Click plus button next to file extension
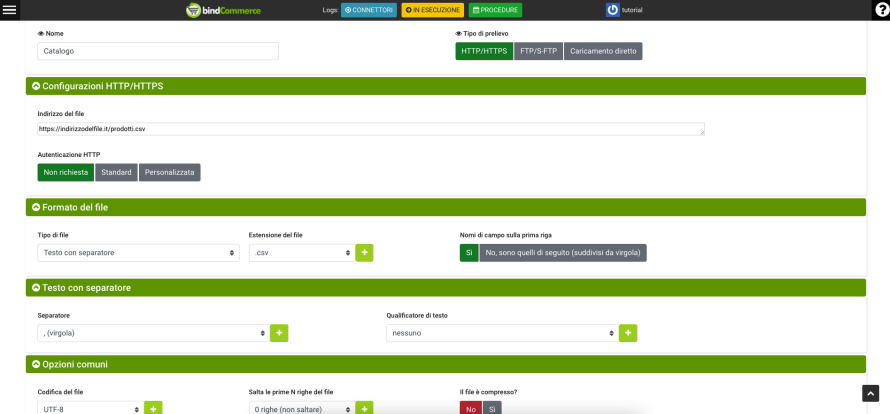This screenshot has width=890, height=414. tap(365, 253)
